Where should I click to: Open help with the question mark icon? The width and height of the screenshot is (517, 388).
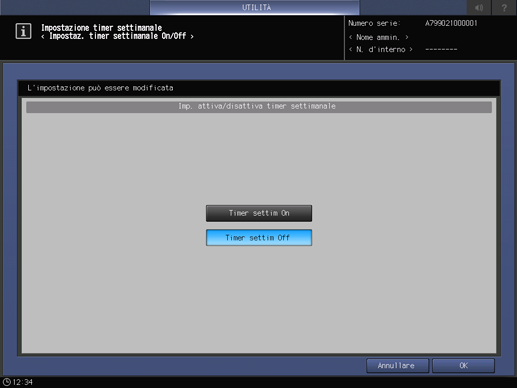coord(504,7)
